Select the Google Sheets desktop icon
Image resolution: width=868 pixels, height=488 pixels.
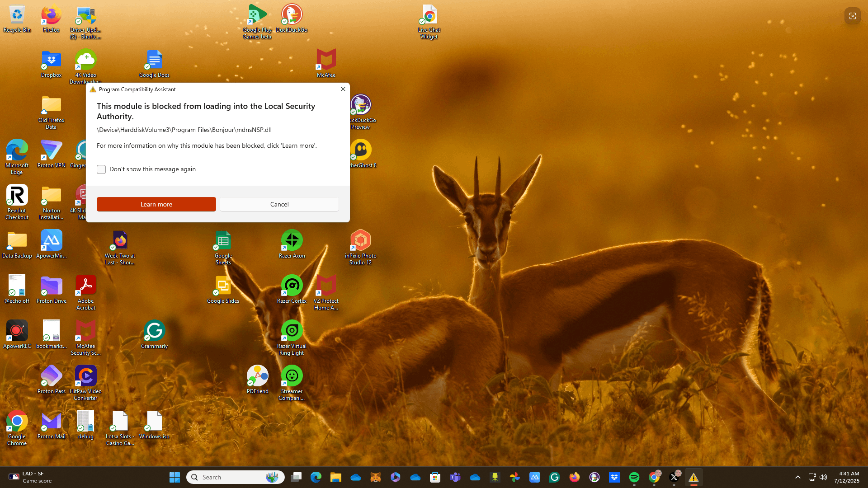223,247
